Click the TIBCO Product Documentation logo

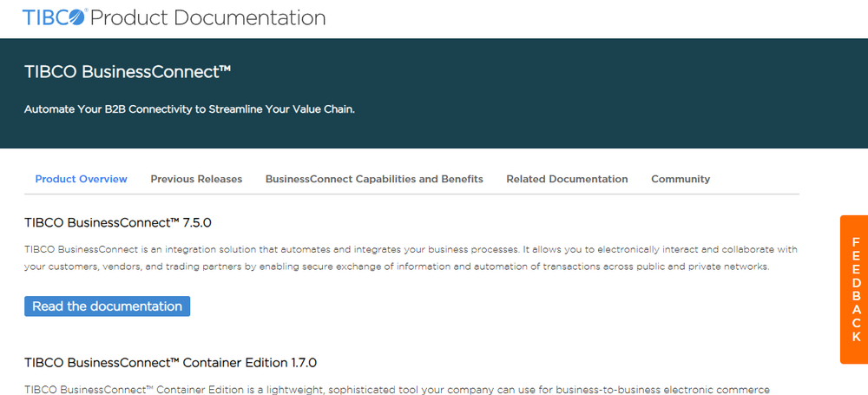[174, 17]
